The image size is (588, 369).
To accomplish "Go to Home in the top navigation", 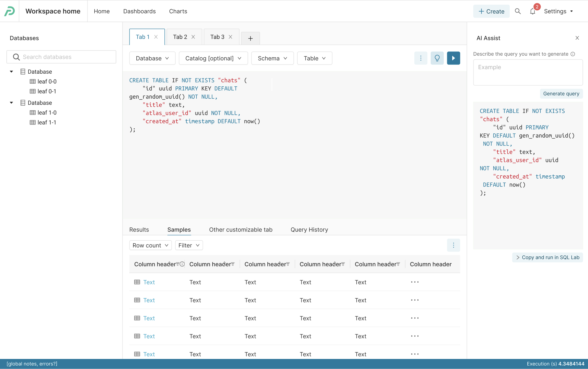I will click(x=102, y=11).
